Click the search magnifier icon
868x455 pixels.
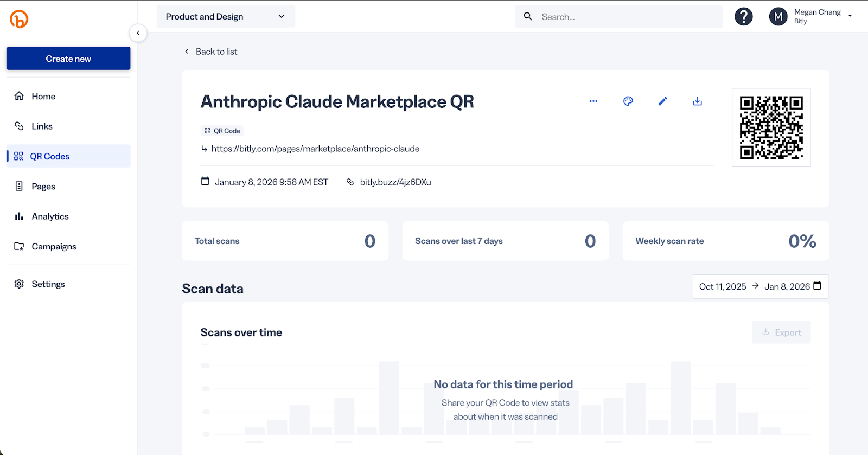528,17
